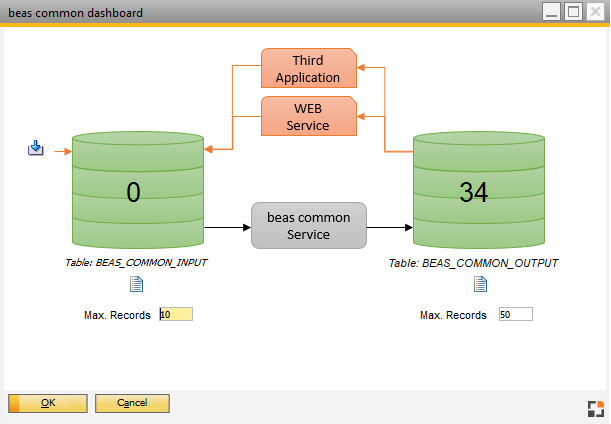Click the Max. Records label under output table
The height and width of the screenshot is (424, 611).
click(453, 315)
